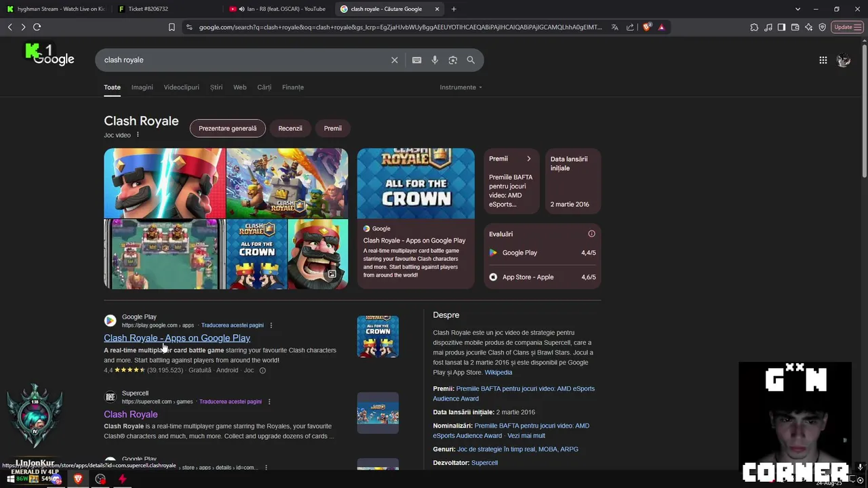Open Brave Rewards triangle icon
The image size is (868, 488).
click(661, 27)
